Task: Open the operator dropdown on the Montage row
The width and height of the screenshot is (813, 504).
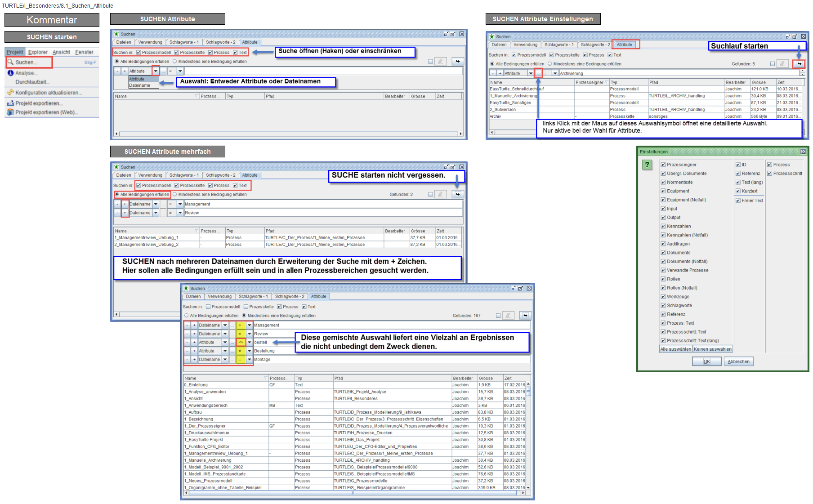Action: 249,360
